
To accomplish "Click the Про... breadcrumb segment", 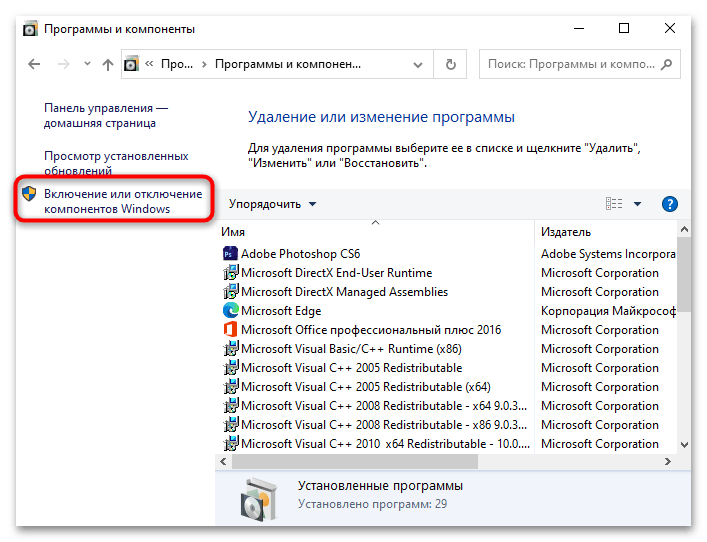I will tap(177, 64).
